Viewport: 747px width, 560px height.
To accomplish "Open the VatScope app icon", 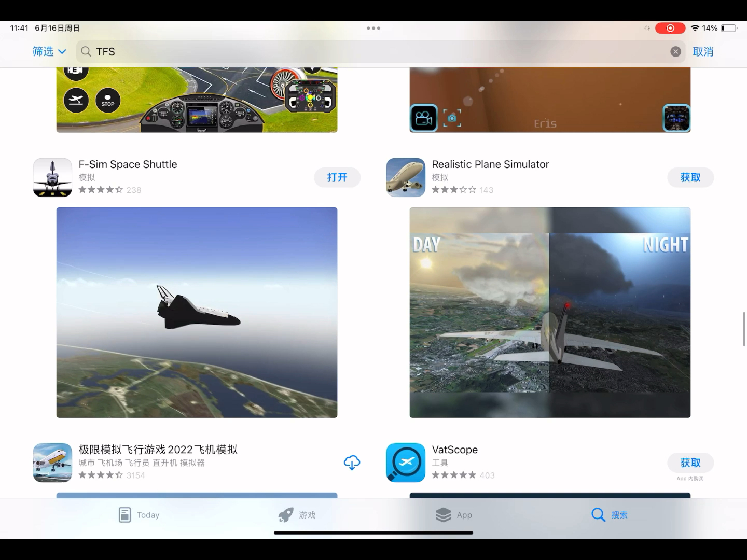I will (x=406, y=463).
